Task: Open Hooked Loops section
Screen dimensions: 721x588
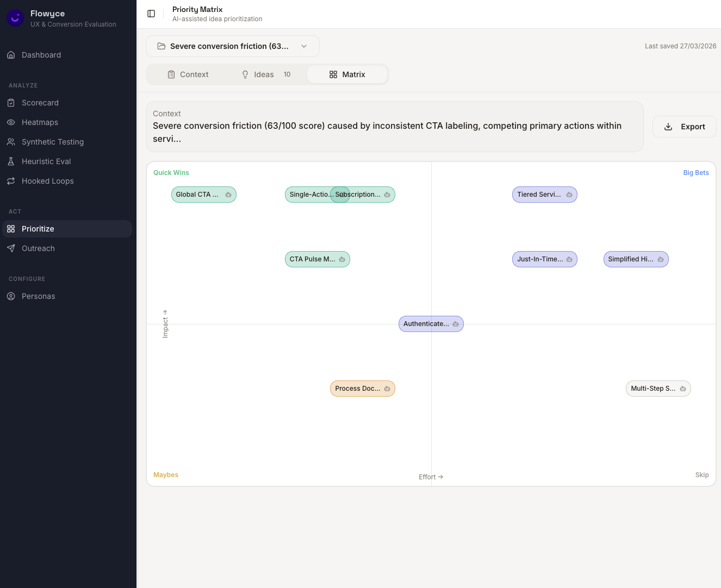Action: coord(67,181)
